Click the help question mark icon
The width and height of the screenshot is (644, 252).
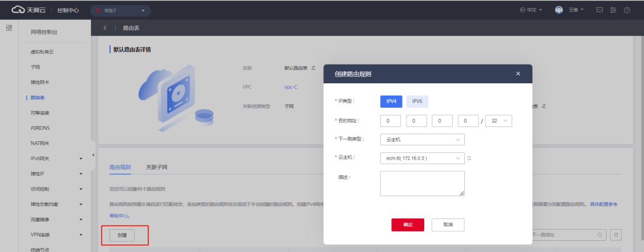pyautogui.click(x=627, y=10)
